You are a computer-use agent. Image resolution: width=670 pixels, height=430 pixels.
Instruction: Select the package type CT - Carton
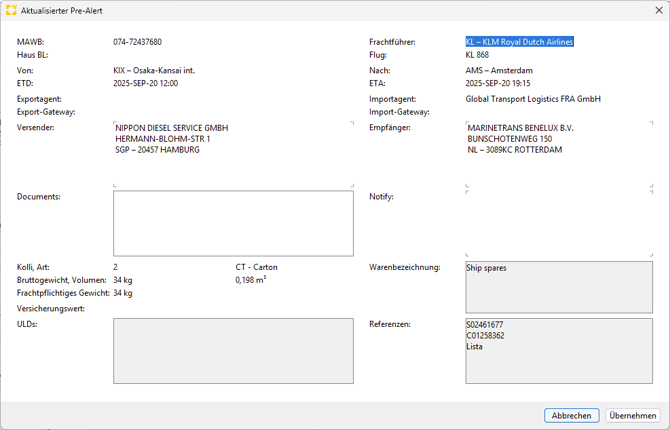257,267
